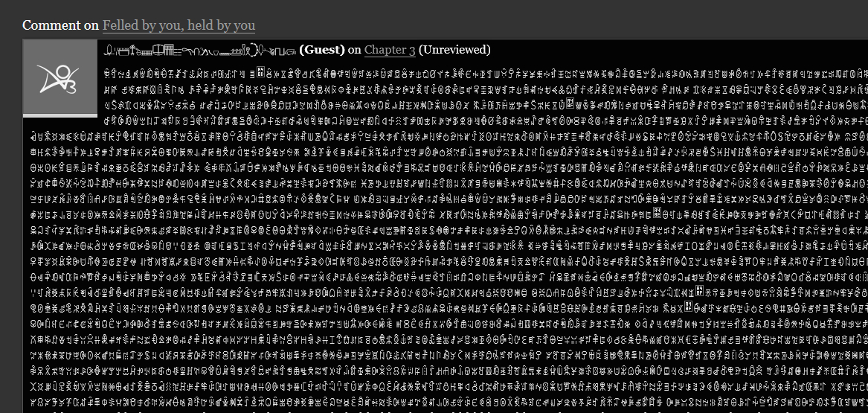Open the Chapter 3 link

[390, 50]
